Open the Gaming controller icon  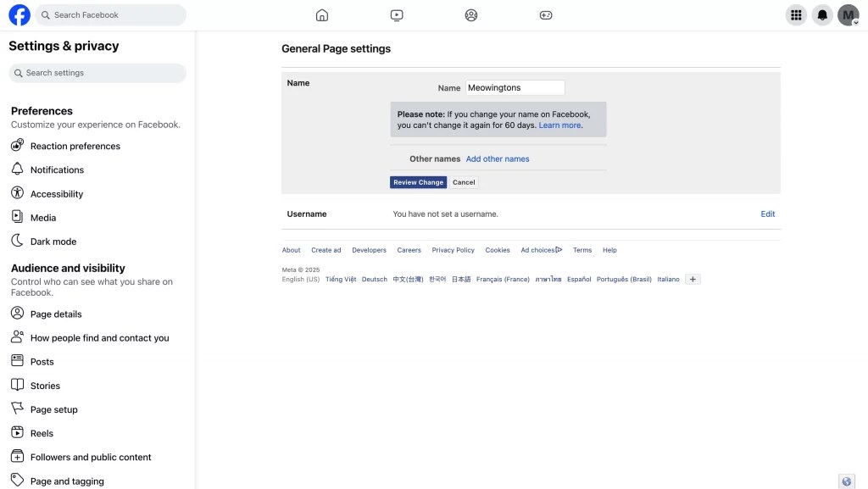(546, 15)
